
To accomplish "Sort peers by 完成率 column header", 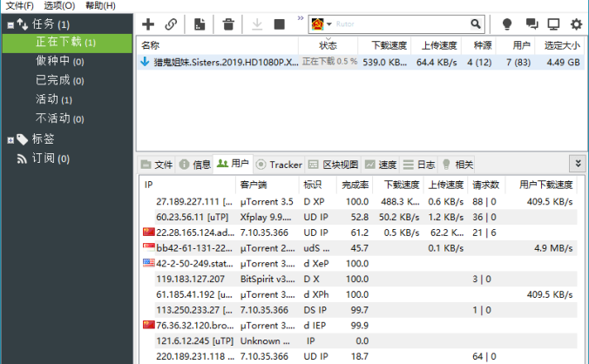I will click(355, 185).
